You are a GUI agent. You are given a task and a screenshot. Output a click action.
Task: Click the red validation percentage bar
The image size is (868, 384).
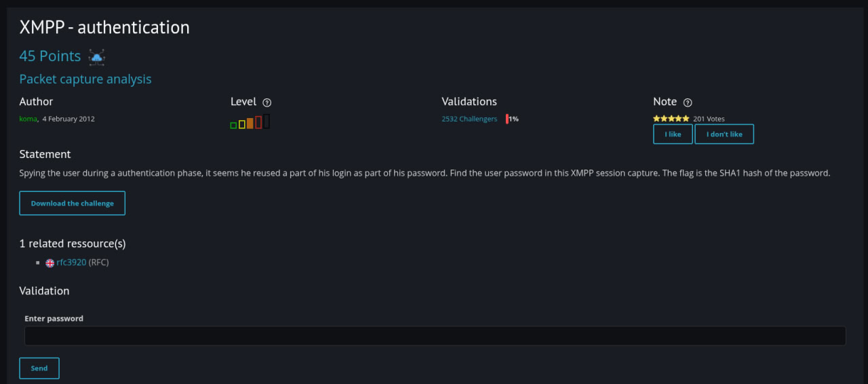(x=507, y=119)
